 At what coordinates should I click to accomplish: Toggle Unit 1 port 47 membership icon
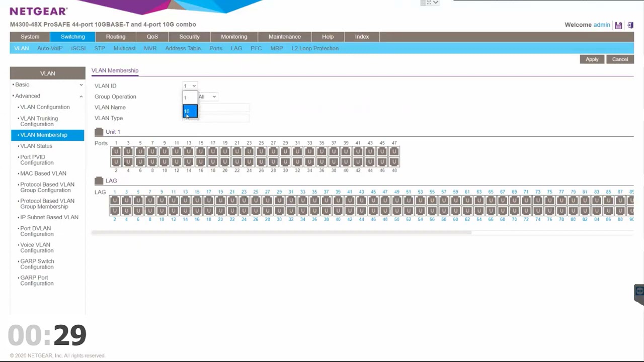point(394,151)
